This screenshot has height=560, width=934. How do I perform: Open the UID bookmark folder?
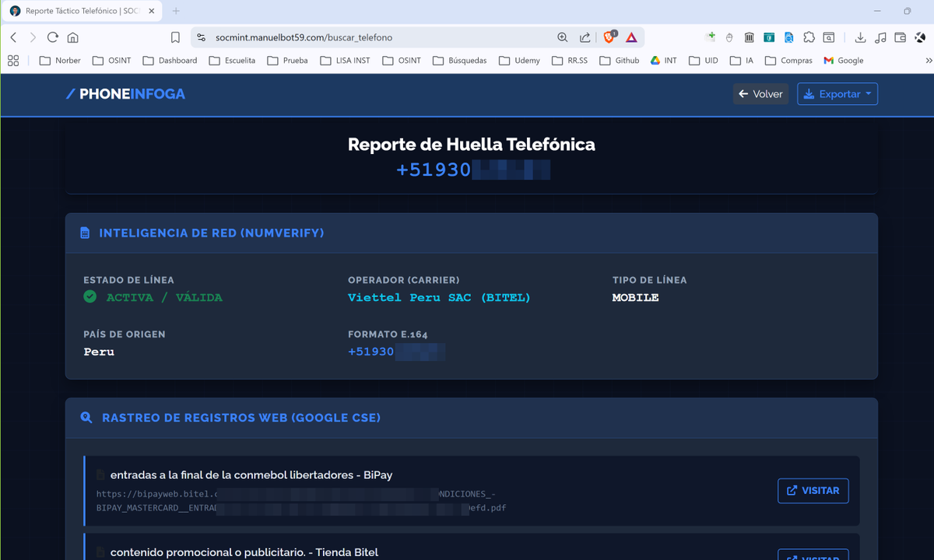(x=703, y=60)
